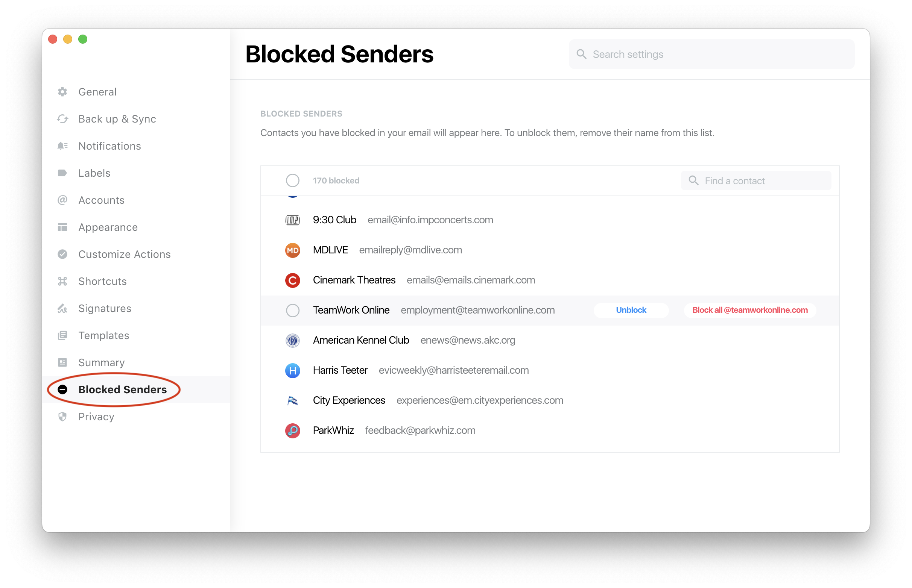
Task: Open Back up & Sync icon
Action: [63, 119]
